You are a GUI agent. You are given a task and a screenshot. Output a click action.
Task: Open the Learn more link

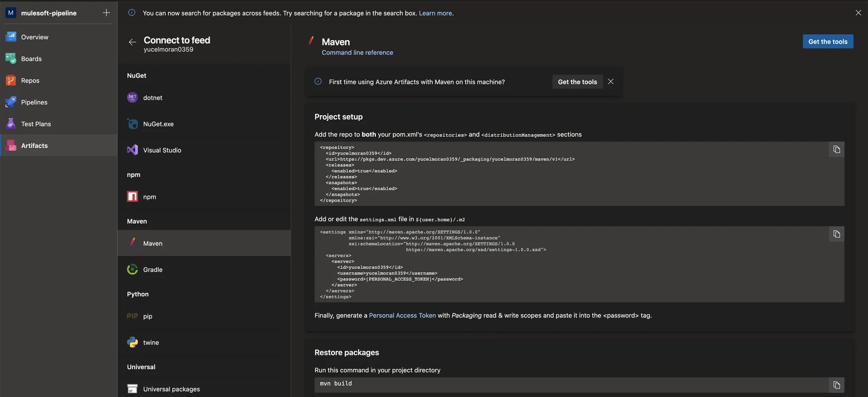point(435,13)
